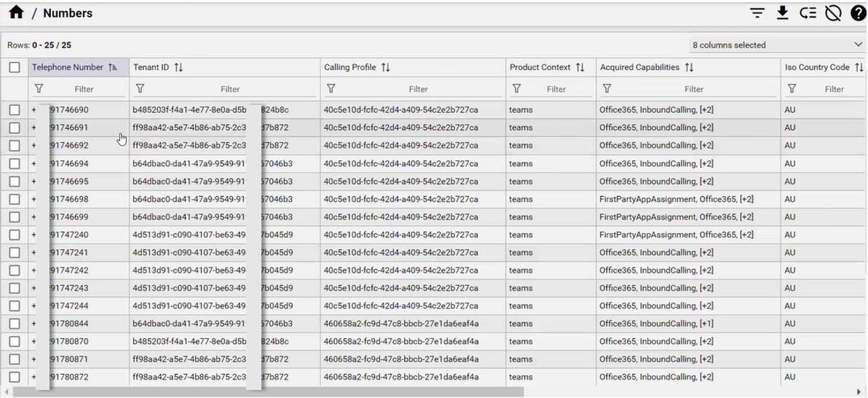Click the clear filters icon beside download
Viewport: 868px width, 398px height.
click(808, 13)
